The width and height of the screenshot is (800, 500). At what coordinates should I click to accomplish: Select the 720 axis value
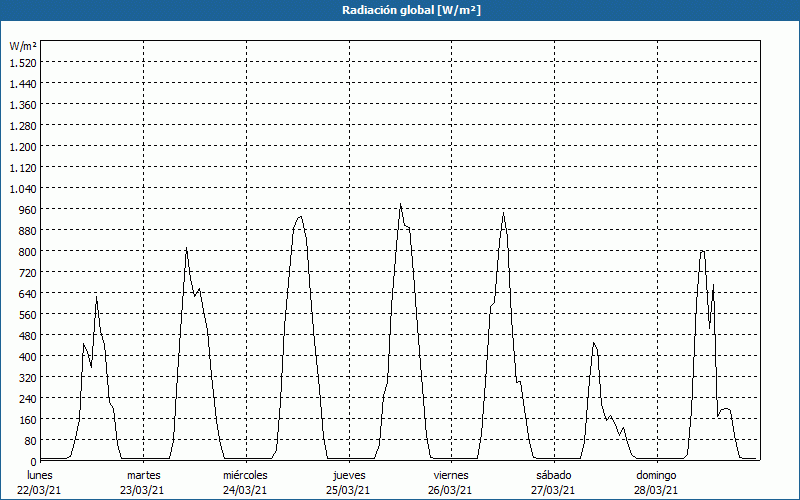pos(27,272)
